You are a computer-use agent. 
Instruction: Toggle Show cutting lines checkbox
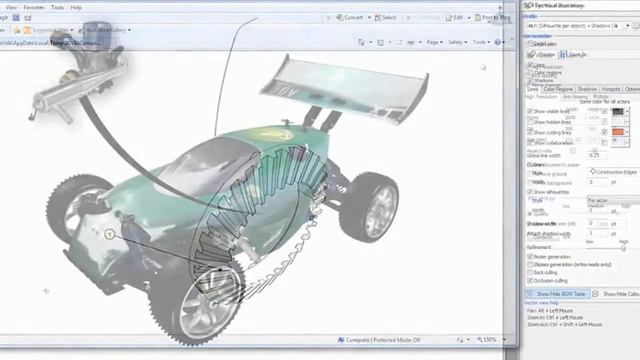530,132
